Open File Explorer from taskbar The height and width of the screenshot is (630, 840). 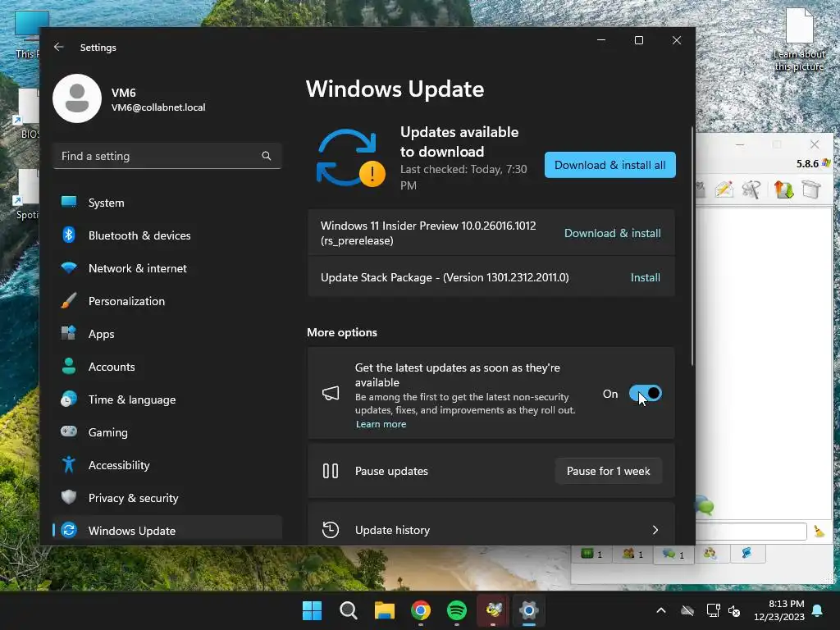pyautogui.click(x=384, y=610)
